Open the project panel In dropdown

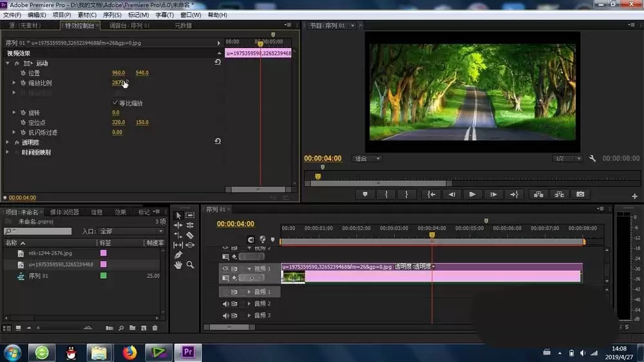(131, 231)
